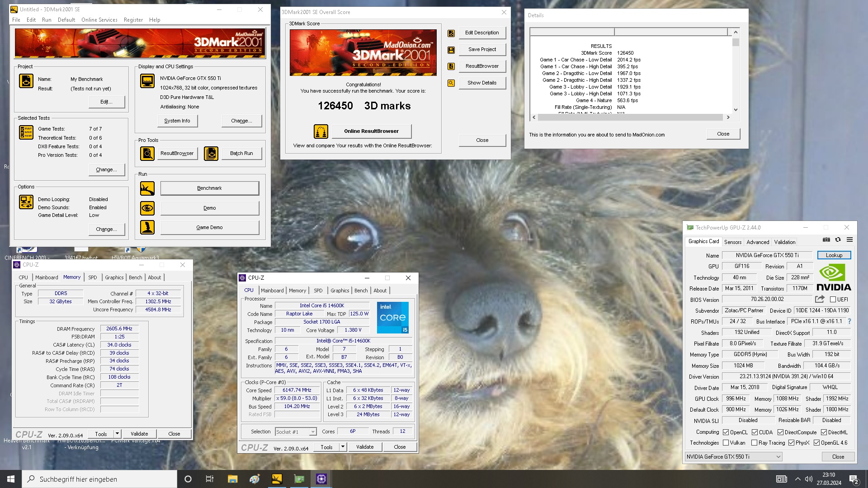Click the Online ResultBrowser icon in score window
868x488 pixels.
tap(321, 131)
